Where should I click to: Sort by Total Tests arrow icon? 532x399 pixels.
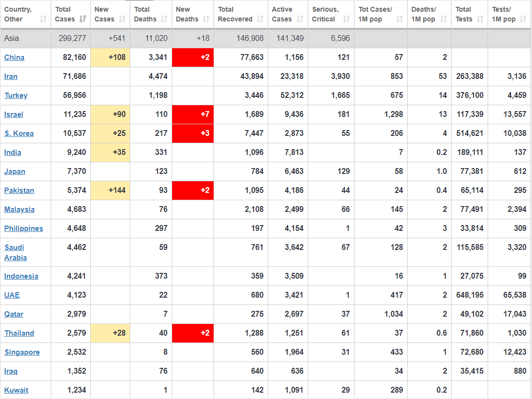(480, 19)
